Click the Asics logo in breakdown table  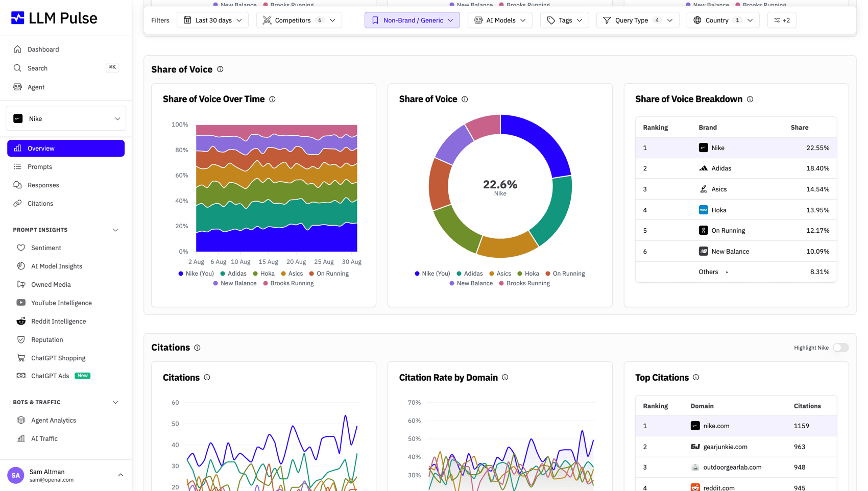(703, 189)
